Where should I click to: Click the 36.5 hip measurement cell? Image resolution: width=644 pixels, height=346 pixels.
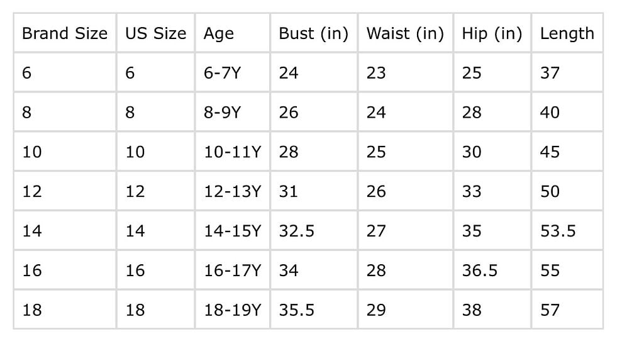click(492, 270)
